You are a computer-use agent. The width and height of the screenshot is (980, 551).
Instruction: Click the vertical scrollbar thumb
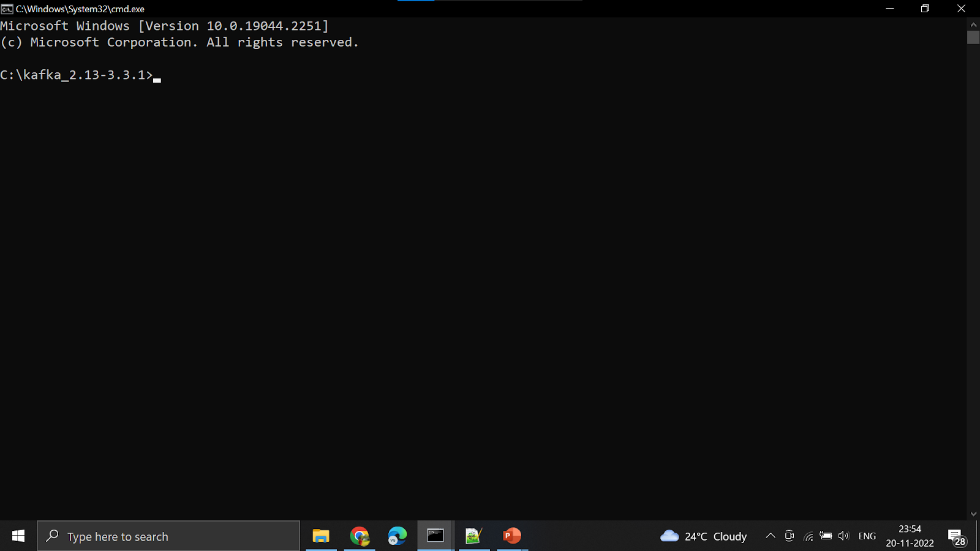pyautogui.click(x=973, y=37)
